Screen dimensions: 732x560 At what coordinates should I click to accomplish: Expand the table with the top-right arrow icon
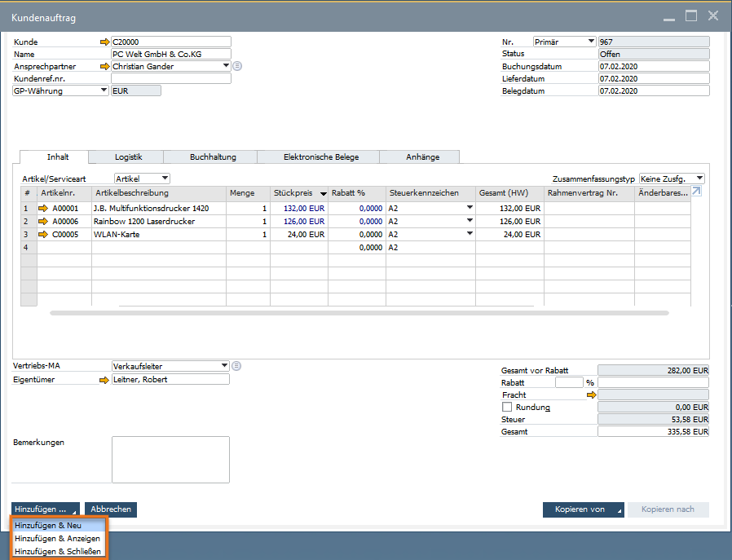(x=696, y=192)
